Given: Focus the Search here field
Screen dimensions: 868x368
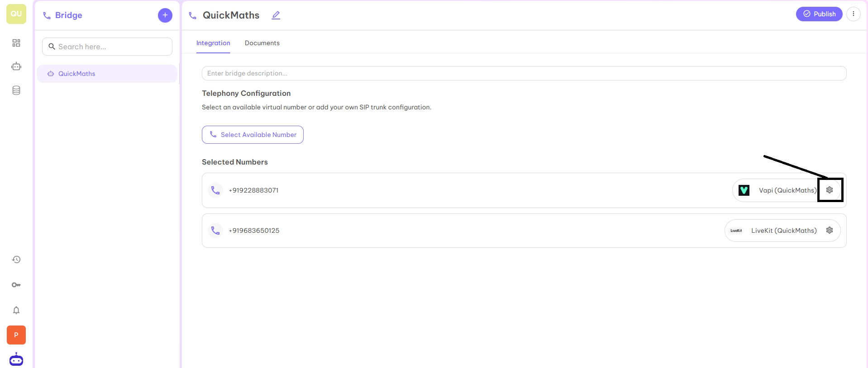Looking at the screenshot, I should tap(107, 47).
